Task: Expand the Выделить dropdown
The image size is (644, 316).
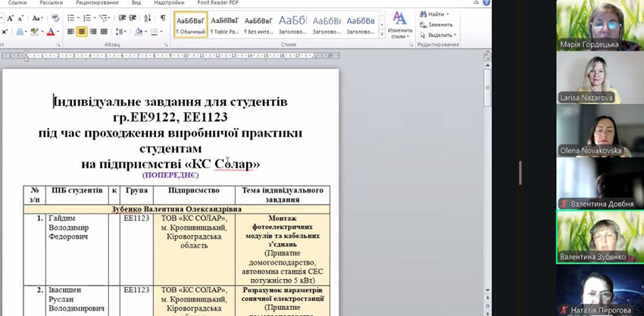Action: click(456, 35)
